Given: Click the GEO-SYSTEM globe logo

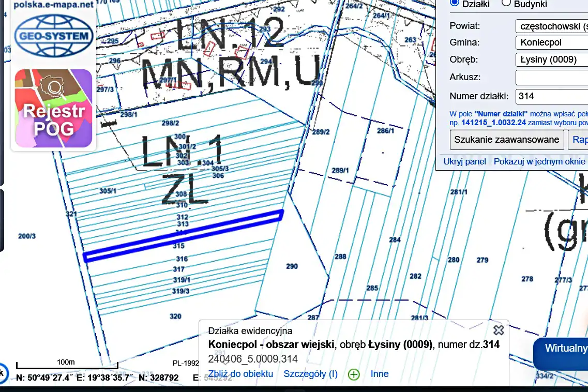Looking at the screenshot, I should [54, 35].
